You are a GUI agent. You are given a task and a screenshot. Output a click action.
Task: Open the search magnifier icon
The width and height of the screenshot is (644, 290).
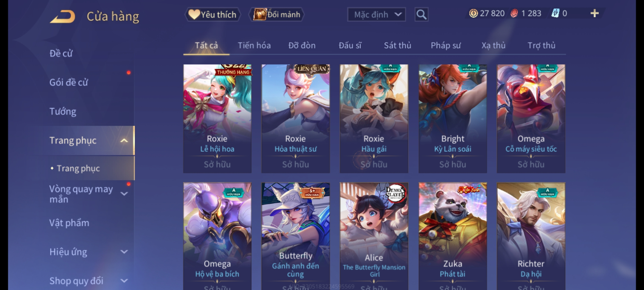coord(421,15)
